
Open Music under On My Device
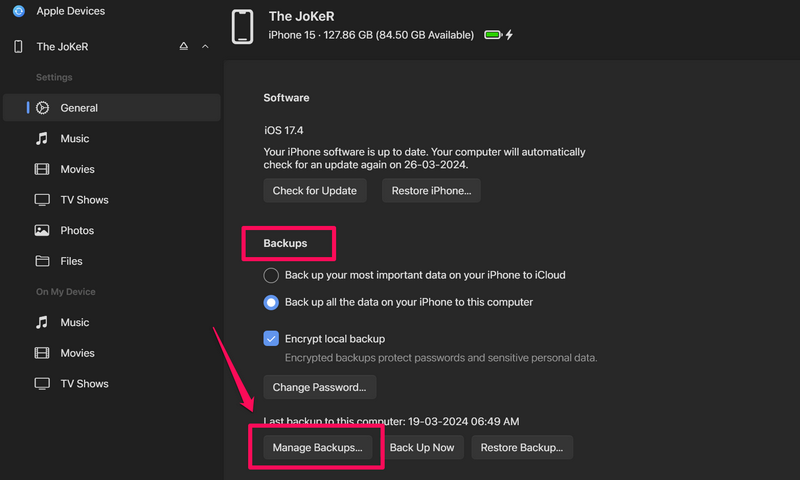pos(74,323)
